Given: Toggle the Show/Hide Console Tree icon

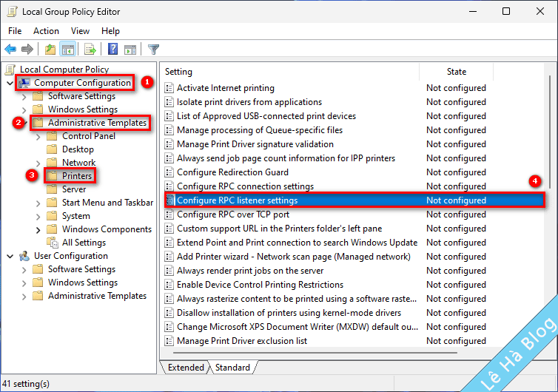Looking at the screenshot, I should coord(67,50).
